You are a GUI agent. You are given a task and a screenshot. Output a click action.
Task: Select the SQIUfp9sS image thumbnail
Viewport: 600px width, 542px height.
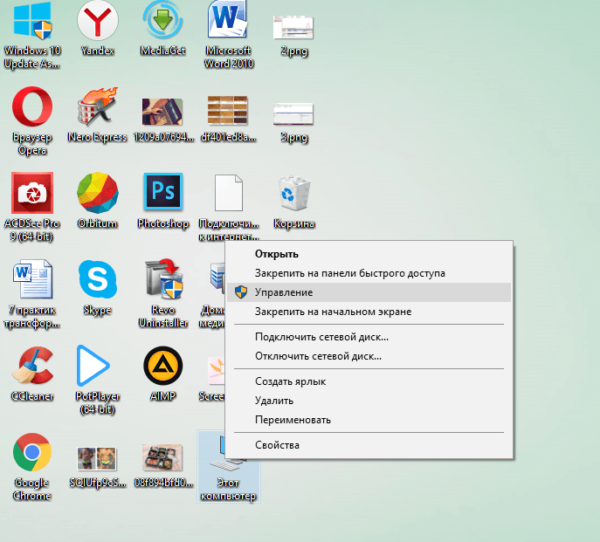click(97, 459)
